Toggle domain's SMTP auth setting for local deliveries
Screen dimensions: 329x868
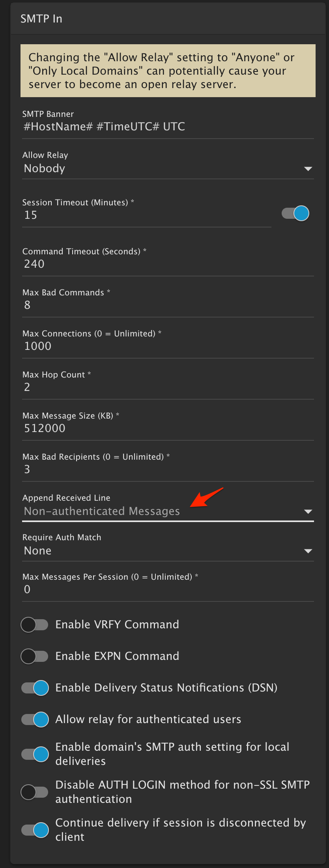[x=35, y=754]
